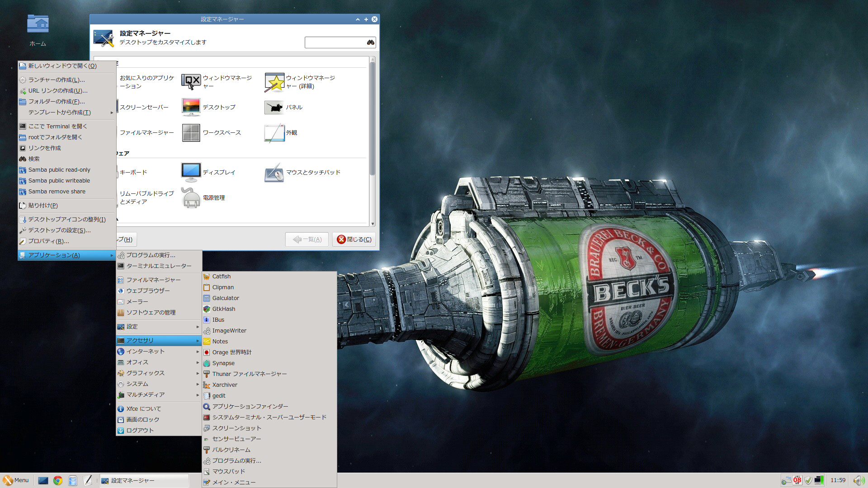This screenshot has width=868, height=488.
Task: Open the ワークスペース settings icon
Action: coord(191,132)
